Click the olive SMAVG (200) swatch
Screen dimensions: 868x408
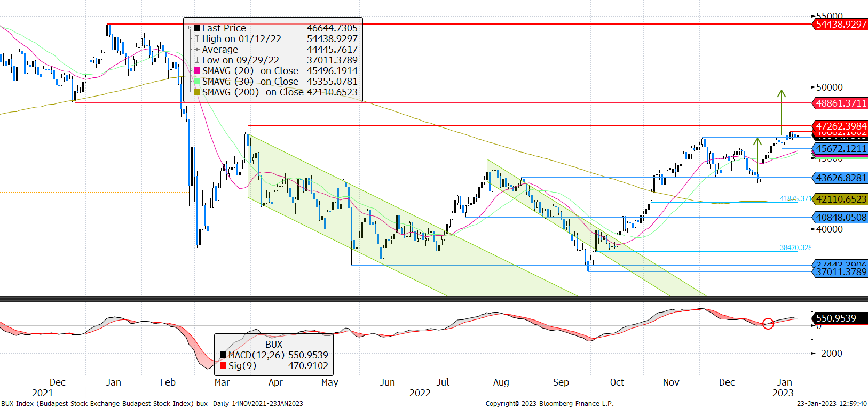197,92
